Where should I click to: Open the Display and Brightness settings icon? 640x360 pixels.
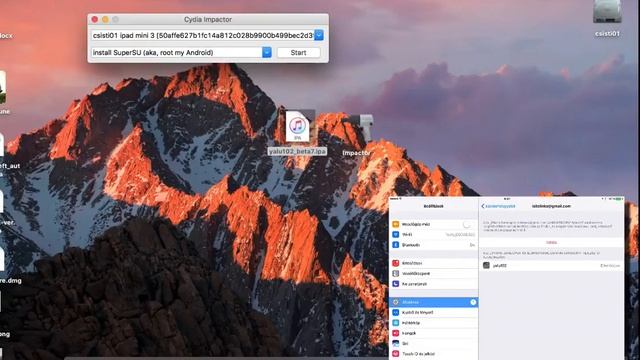pyautogui.click(x=396, y=312)
